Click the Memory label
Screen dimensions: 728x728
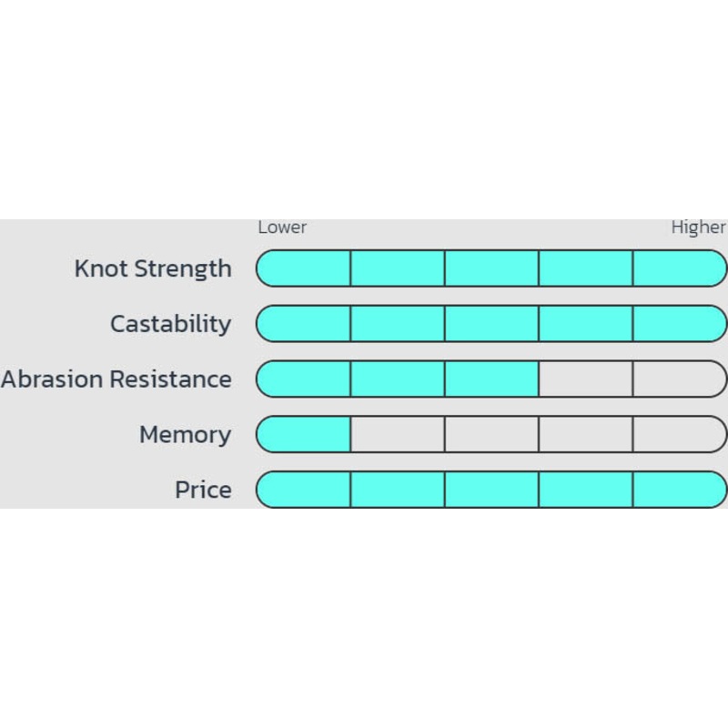pyautogui.click(x=185, y=435)
